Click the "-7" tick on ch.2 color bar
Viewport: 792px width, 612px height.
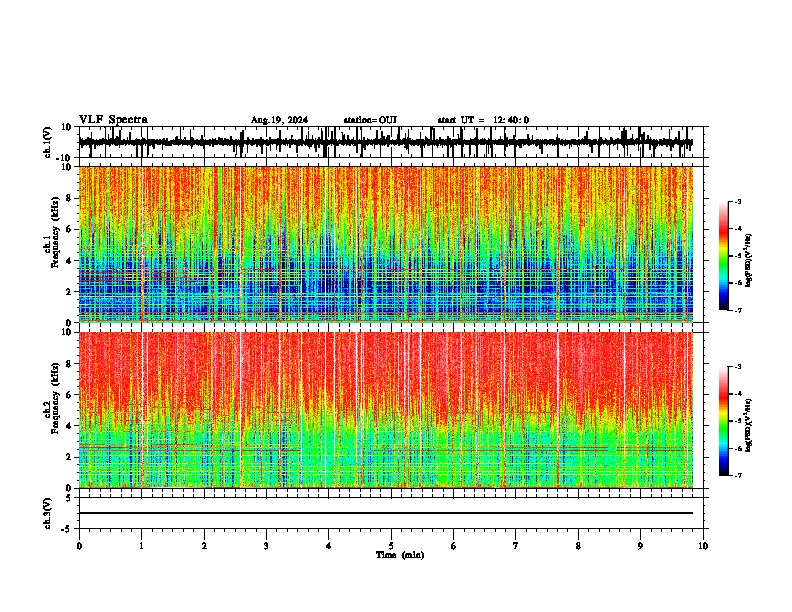738,476
